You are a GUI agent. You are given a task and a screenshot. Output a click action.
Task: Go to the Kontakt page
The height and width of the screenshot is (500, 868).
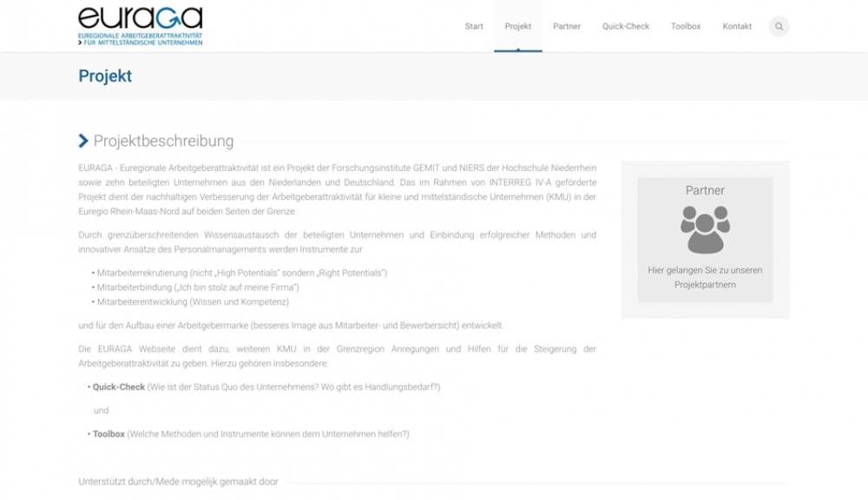(x=737, y=26)
